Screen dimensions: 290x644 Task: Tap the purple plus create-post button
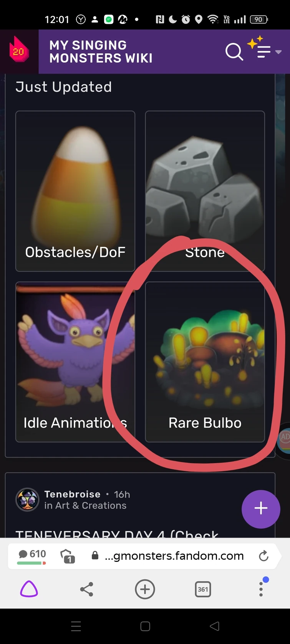(x=261, y=509)
